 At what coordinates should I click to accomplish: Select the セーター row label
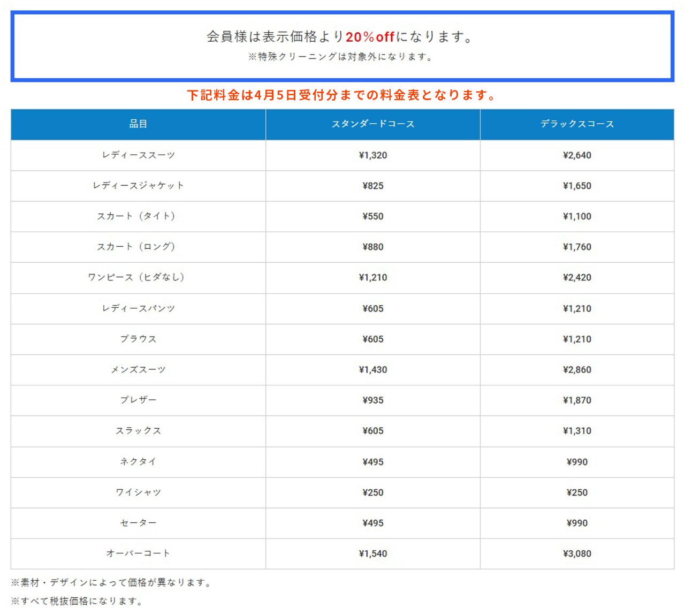pyautogui.click(x=138, y=523)
